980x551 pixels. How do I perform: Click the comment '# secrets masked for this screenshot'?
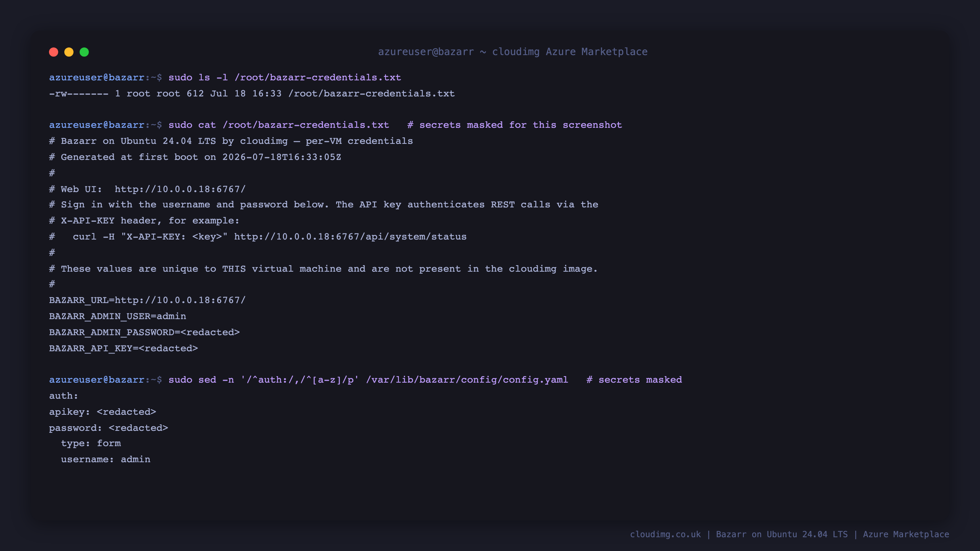(515, 125)
